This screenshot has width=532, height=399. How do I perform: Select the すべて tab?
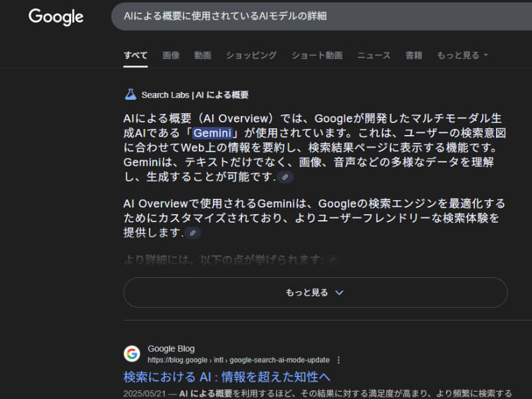135,55
